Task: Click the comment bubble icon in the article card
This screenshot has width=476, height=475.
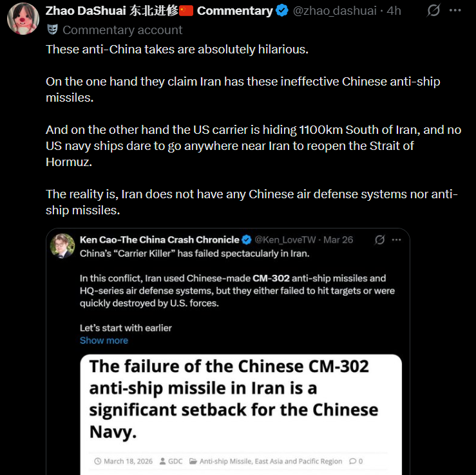Action: tap(352, 461)
